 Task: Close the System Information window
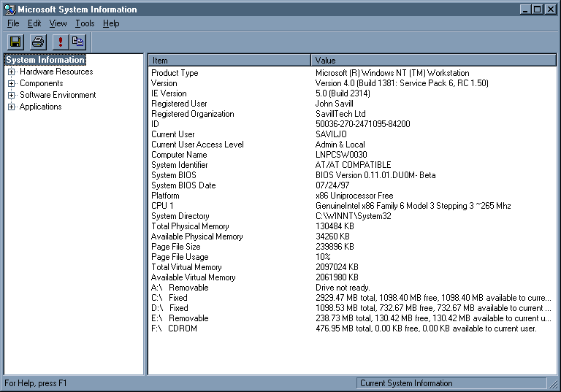coord(550,9)
